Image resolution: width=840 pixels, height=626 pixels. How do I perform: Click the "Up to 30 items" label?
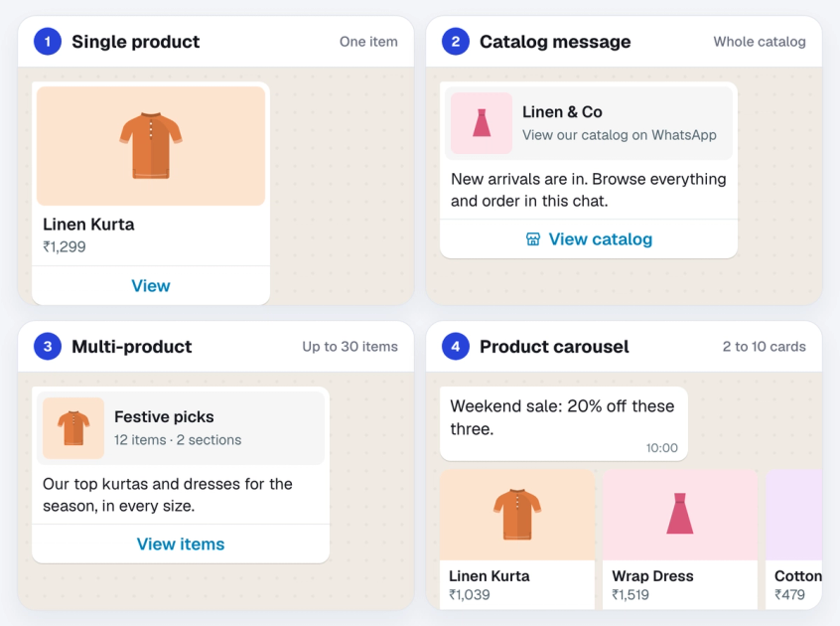350,346
